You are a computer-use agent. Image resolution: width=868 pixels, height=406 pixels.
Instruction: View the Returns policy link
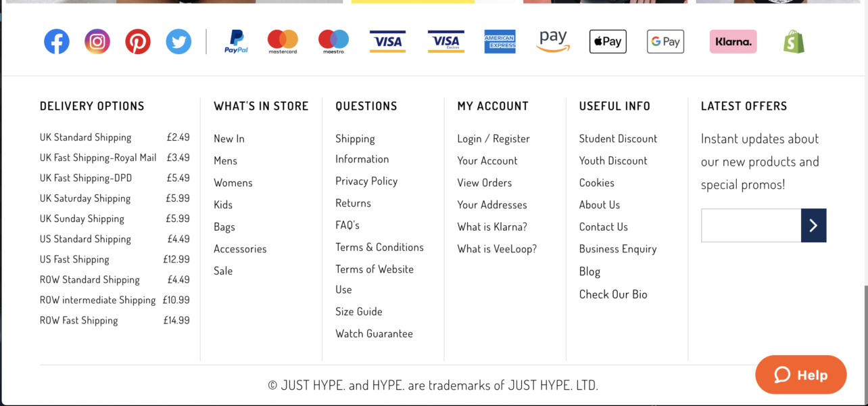(353, 203)
